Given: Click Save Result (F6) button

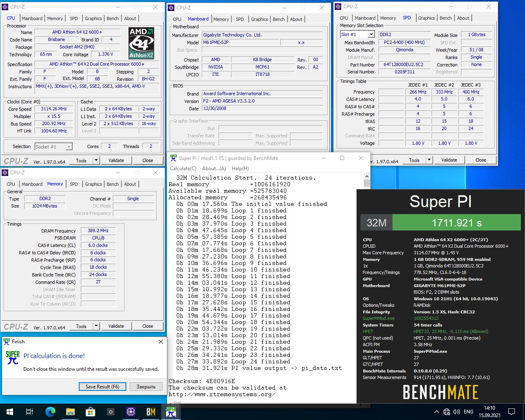Looking at the screenshot, I should pos(103,387).
